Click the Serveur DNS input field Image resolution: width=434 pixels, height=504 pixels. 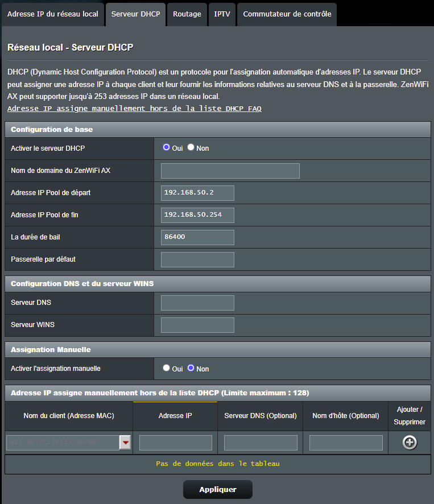(197, 303)
